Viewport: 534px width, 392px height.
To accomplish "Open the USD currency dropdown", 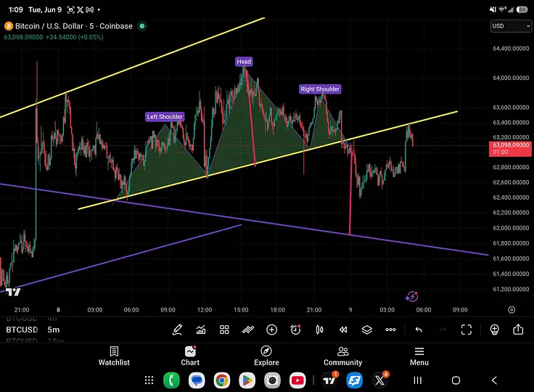I will 512,26.
